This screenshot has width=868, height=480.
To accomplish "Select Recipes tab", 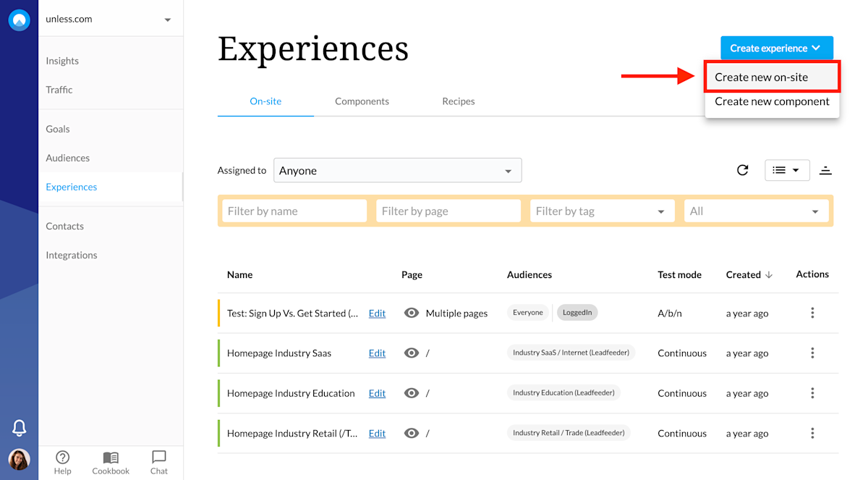I will coord(458,101).
